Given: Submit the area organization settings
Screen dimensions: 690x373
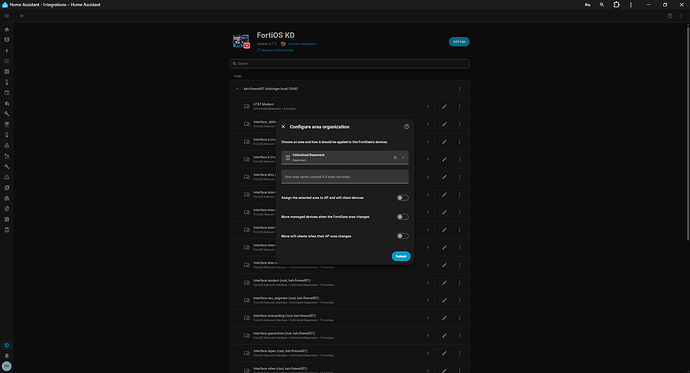Looking at the screenshot, I should click(x=401, y=256).
